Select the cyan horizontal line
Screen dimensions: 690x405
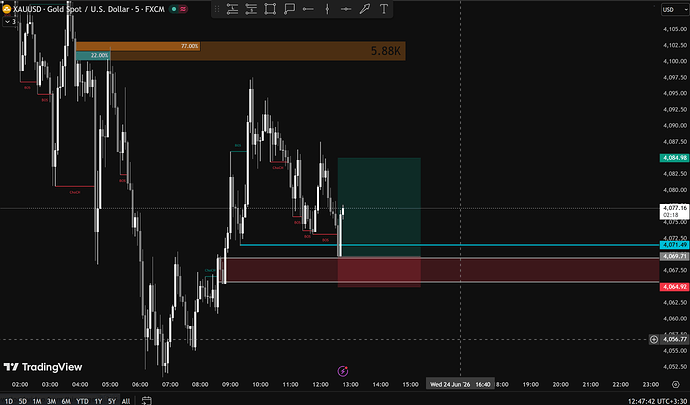(x=449, y=245)
